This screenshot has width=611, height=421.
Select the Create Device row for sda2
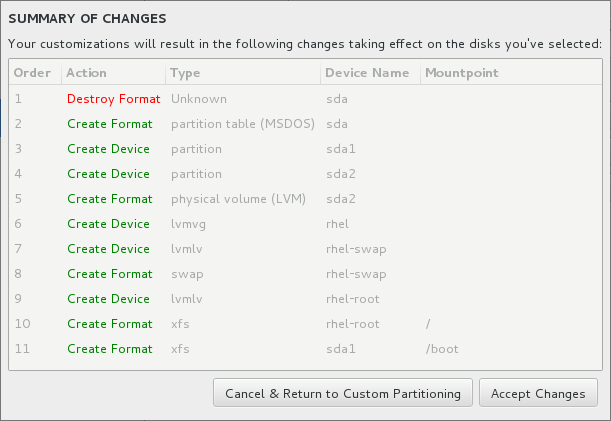pos(300,174)
